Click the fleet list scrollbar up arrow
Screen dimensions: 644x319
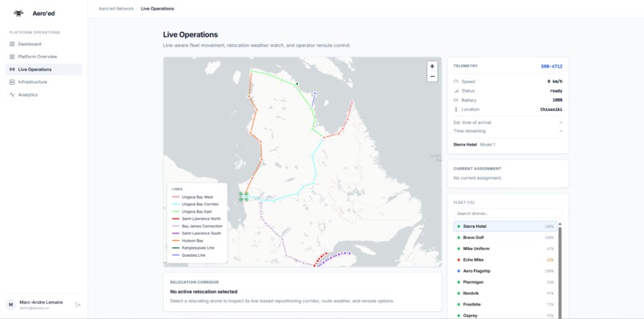[x=560, y=224]
